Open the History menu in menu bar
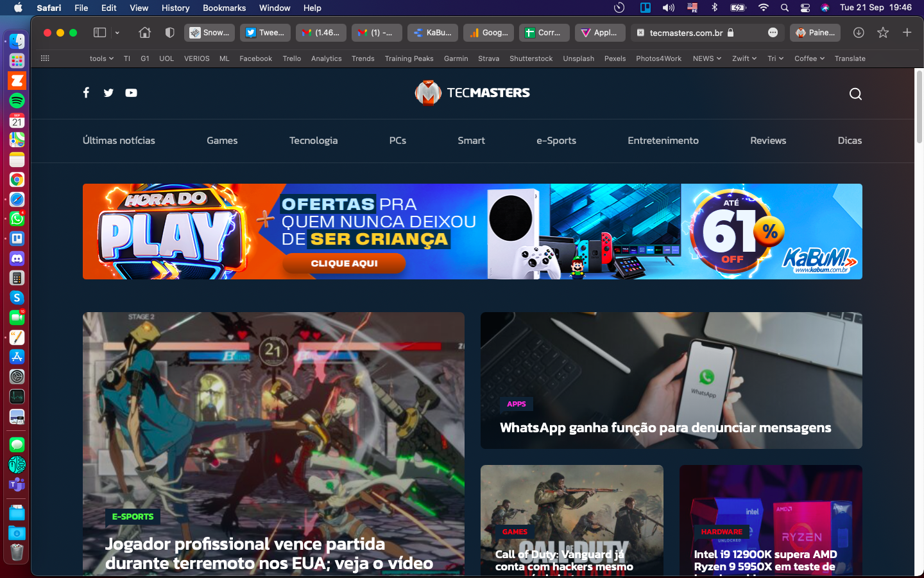The width and height of the screenshot is (924, 578). [x=175, y=8]
